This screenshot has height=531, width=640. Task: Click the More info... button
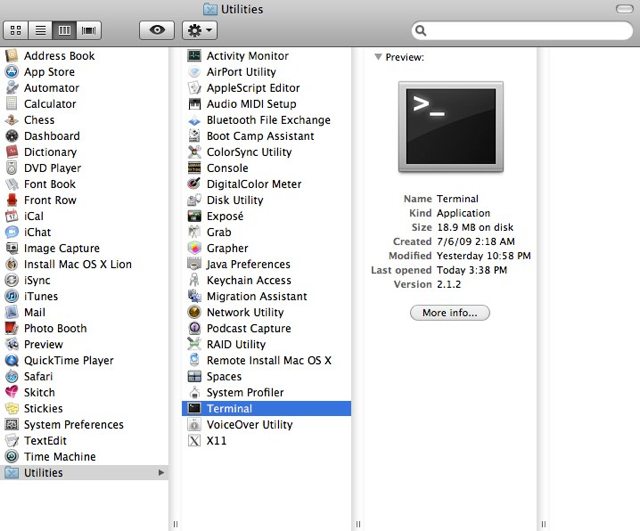[x=450, y=313]
